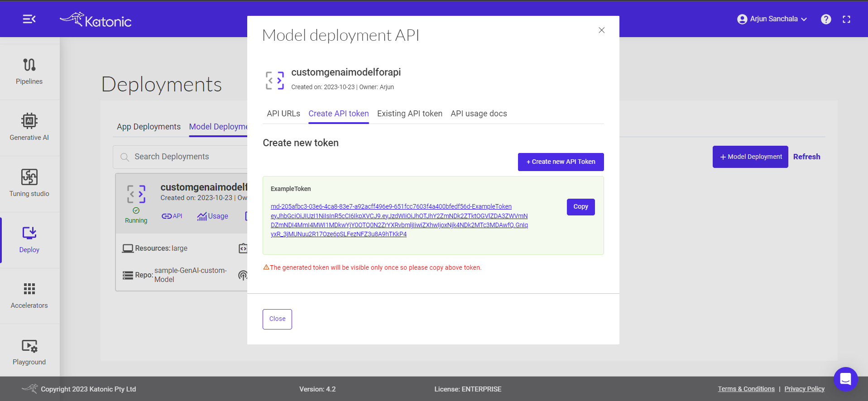Click the code bracket icon in dialog header
868x401 pixels.
(x=274, y=80)
